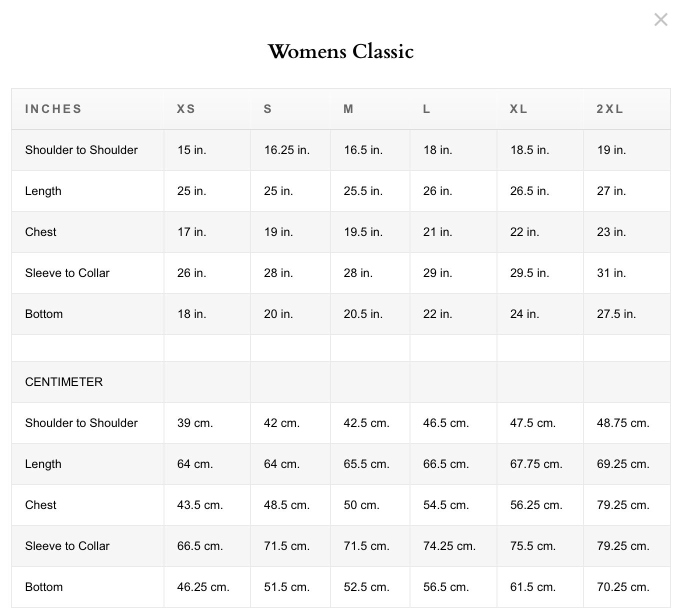Close the Womens Classic size chart
This screenshot has height=616, width=682.
pos(660,20)
